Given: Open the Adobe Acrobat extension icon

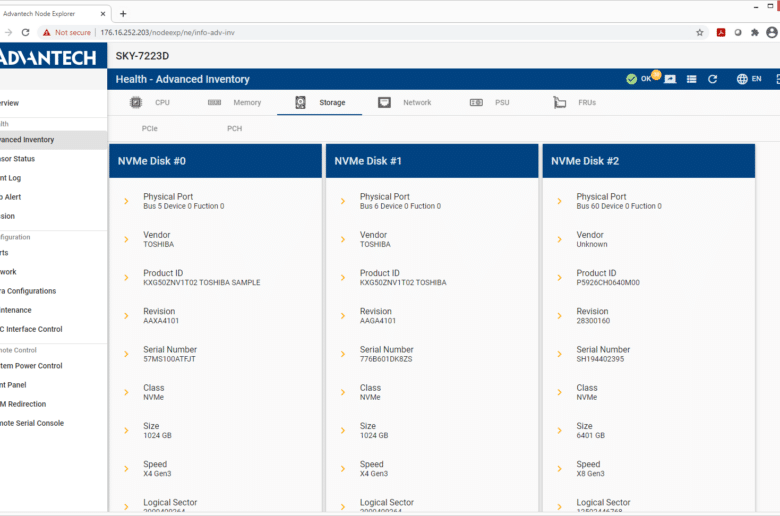Looking at the screenshot, I should click(721, 32).
